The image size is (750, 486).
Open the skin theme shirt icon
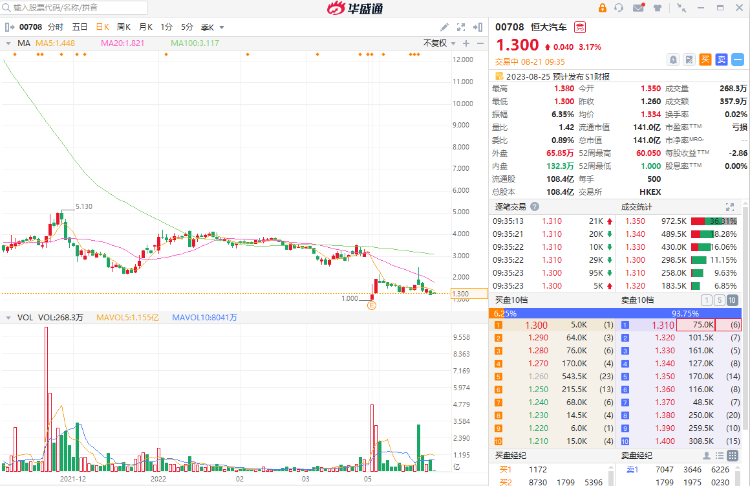[x=658, y=8]
